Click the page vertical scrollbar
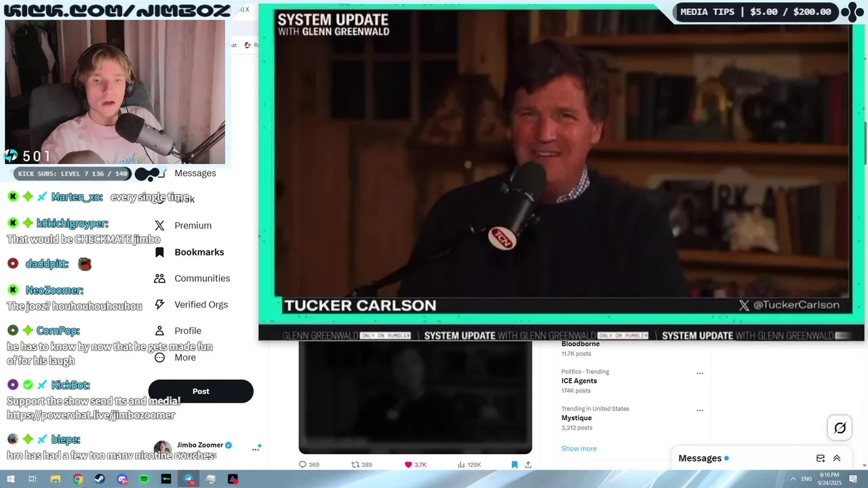The height and width of the screenshot is (488, 868). 865,142
